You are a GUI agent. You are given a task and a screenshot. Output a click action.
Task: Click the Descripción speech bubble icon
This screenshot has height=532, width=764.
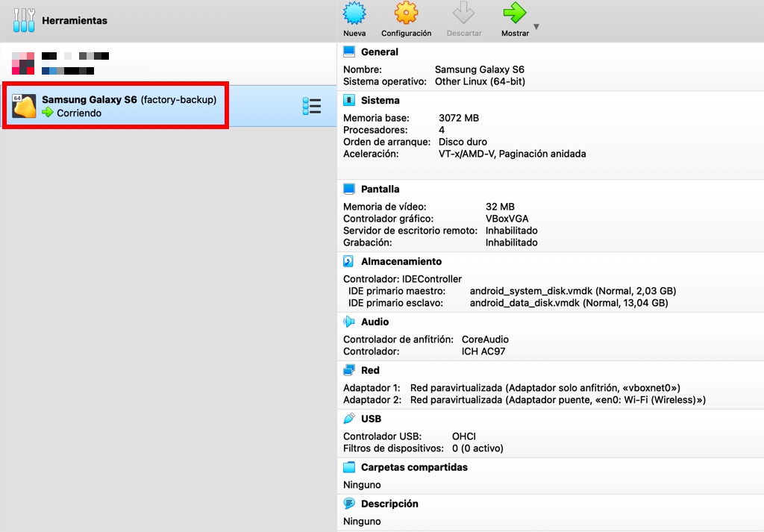[x=349, y=503]
